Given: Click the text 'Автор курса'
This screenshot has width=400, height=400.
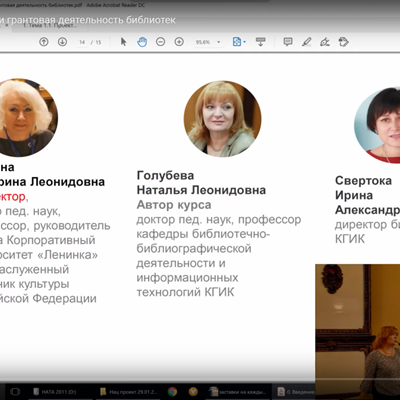Looking at the screenshot, I should (x=174, y=205).
